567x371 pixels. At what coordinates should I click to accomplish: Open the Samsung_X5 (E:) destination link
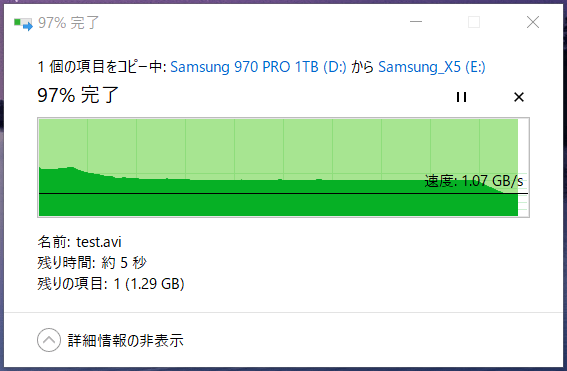click(432, 67)
